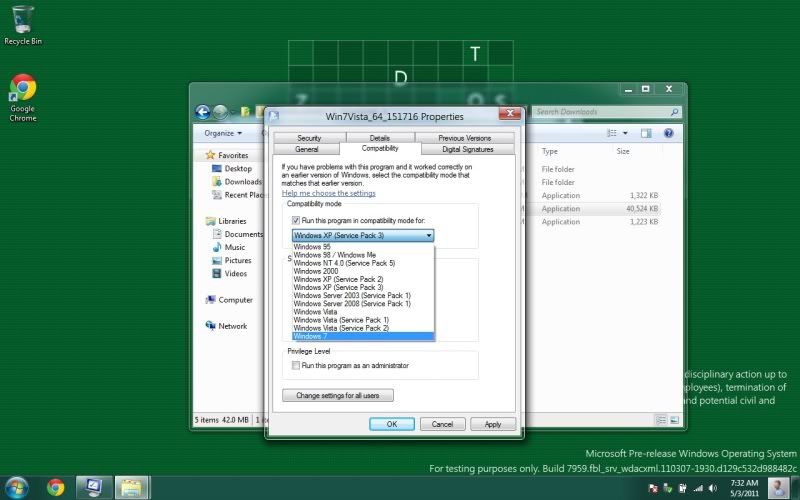Click the safely remove hardware tray icon
This screenshot has width=800, height=500.
point(667,489)
